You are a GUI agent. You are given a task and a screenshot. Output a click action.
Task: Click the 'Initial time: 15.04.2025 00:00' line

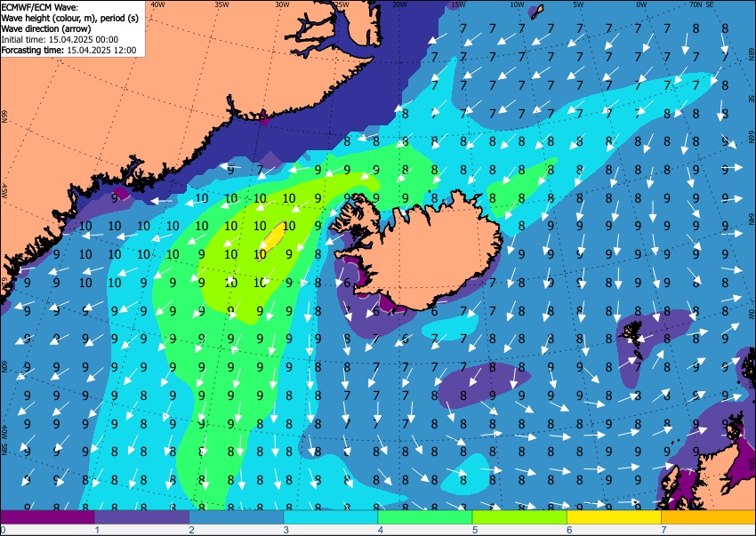pyautogui.click(x=60, y=39)
